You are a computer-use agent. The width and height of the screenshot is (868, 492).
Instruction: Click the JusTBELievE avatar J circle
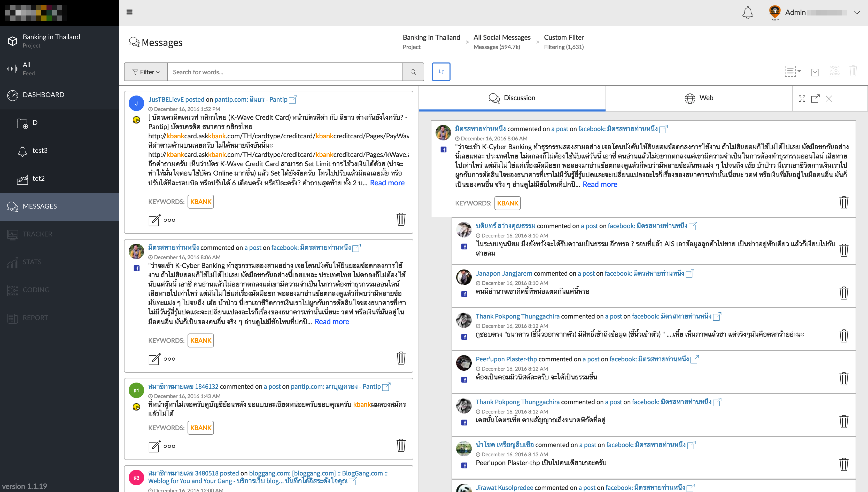[136, 104]
